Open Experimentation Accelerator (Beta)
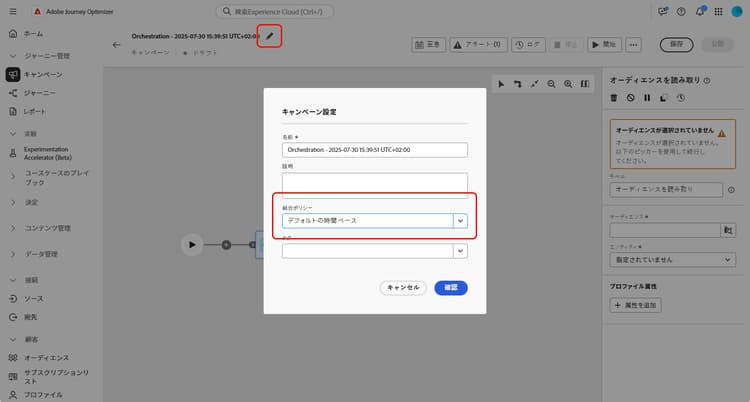 coord(48,153)
